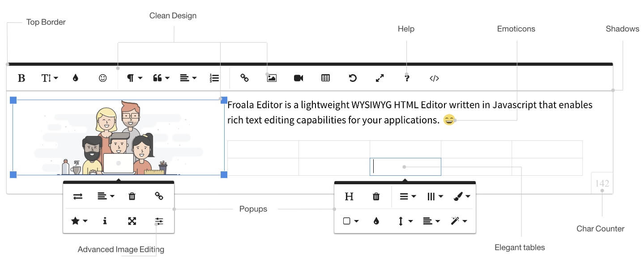Click the text color droplet icon
644x271 pixels.
pyautogui.click(x=75, y=78)
